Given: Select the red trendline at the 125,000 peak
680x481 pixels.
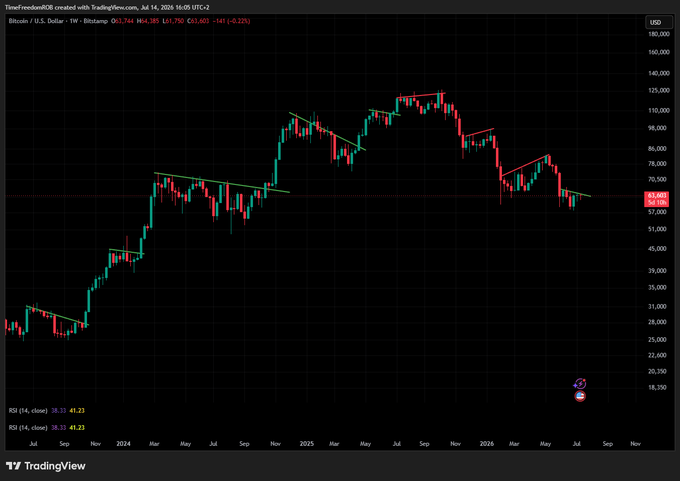Looking at the screenshot, I should pyautogui.click(x=422, y=95).
